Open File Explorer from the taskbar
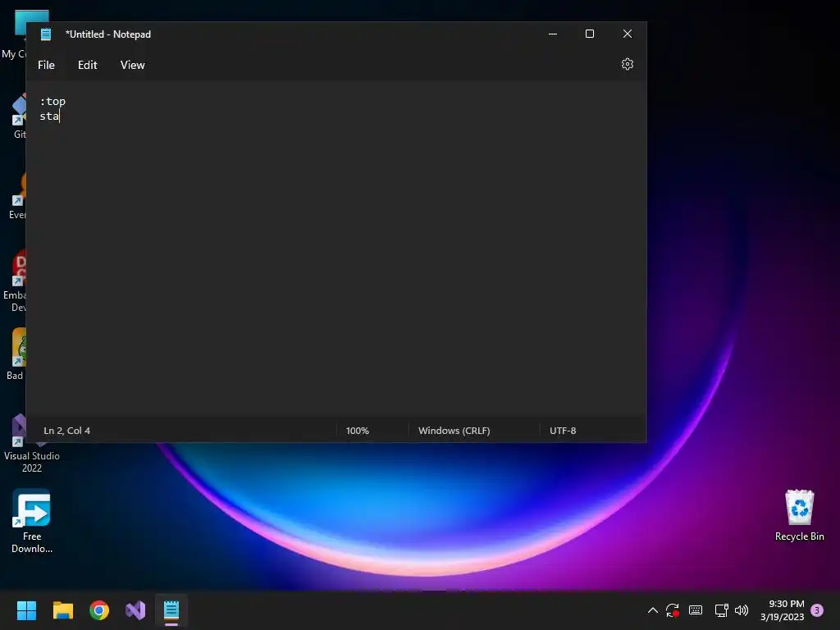This screenshot has height=630, width=840. (x=62, y=610)
